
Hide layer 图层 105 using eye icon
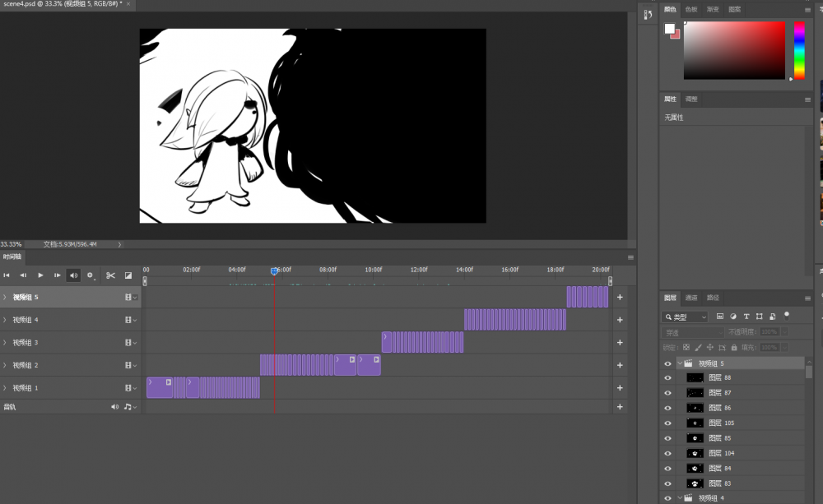[x=667, y=423]
